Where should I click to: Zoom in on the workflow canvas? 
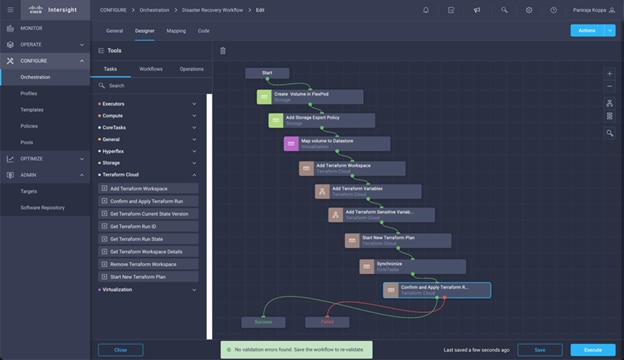pos(609,74)
